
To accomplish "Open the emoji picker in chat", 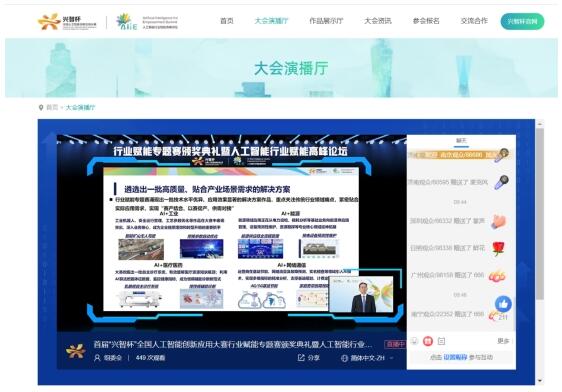I will (x=414, y=341).
